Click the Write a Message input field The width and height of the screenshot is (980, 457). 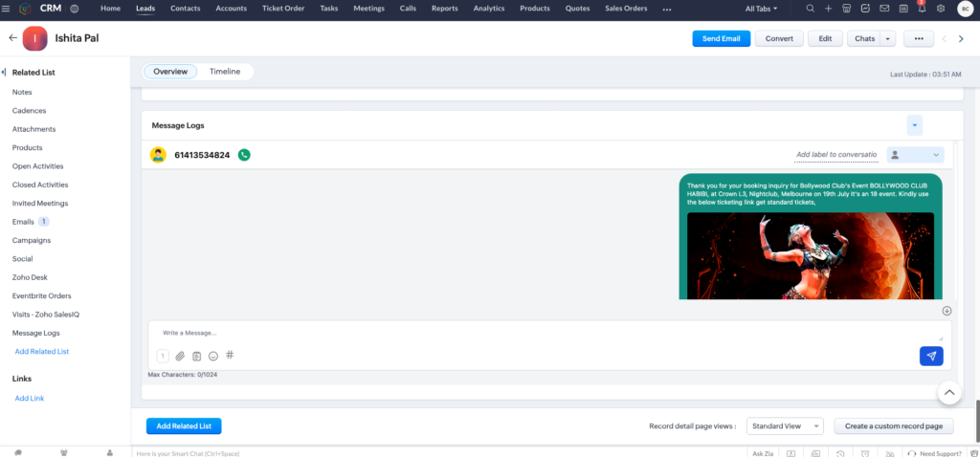[550, 333]
